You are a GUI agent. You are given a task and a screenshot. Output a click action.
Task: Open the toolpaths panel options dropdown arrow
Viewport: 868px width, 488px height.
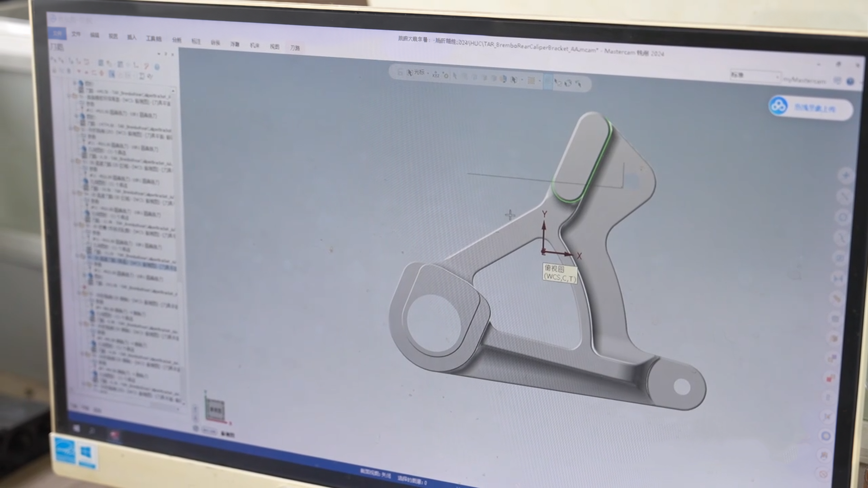tap(159, 54)
